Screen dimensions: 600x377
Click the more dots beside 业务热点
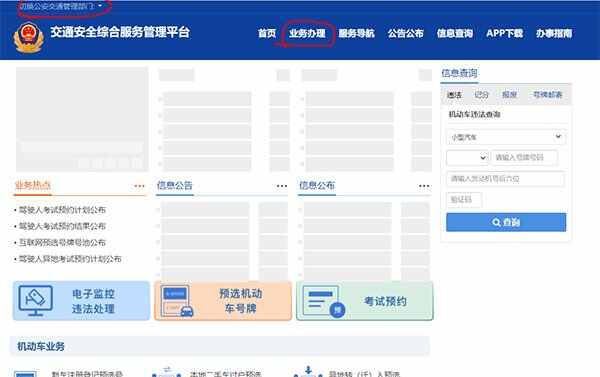click(x=139, y=186)
